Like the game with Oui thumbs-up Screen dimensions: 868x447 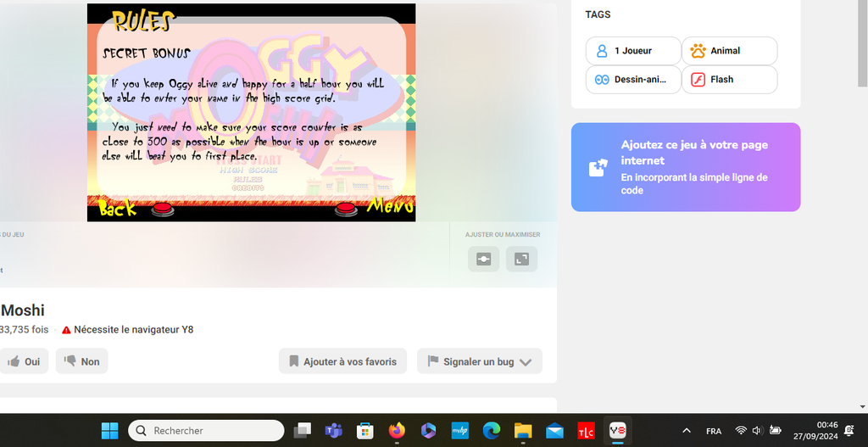[24, 361]
